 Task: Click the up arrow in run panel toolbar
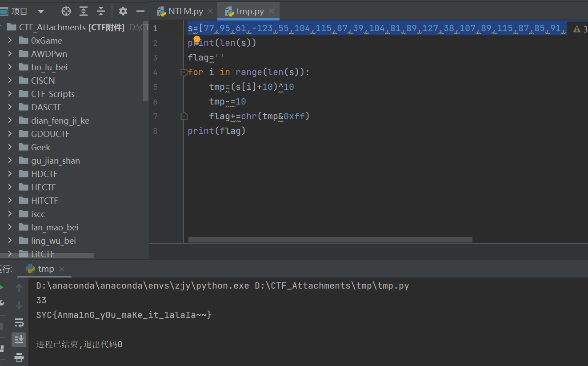tap(19, 288)
